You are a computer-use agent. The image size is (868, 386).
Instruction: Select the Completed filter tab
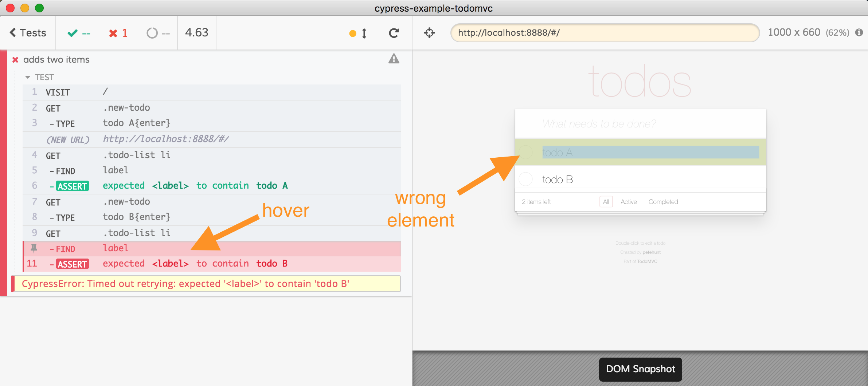663,202
